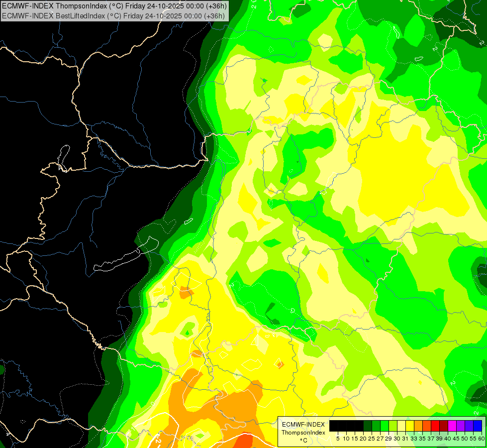Click legend scale value 55

pos(474,439)
